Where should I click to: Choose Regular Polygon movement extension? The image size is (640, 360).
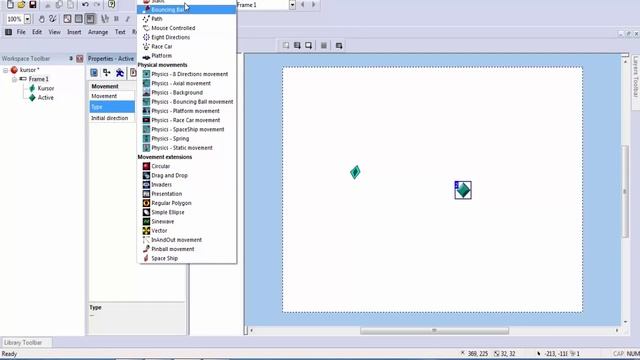pyautogui.click(x=187, y=203)
